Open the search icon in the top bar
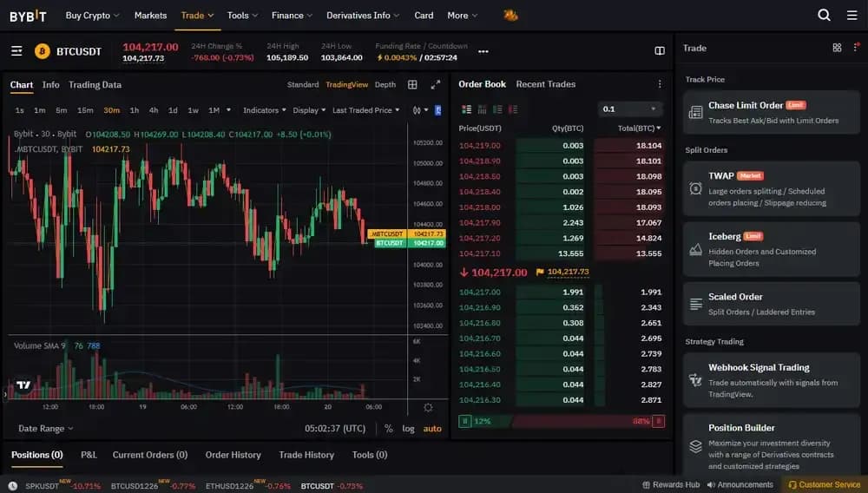Viewport: 868px width, 493px height. click(824, 15)
